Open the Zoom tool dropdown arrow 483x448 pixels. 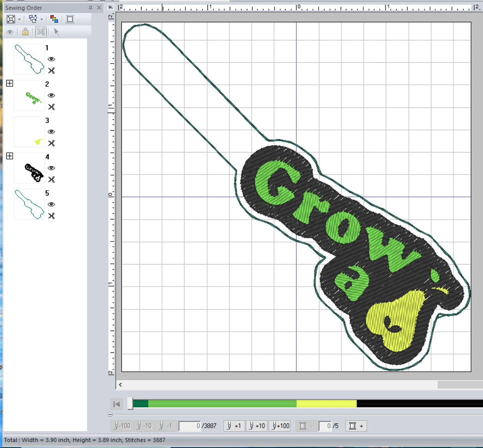pyautogui.click(x=19, y=19)
